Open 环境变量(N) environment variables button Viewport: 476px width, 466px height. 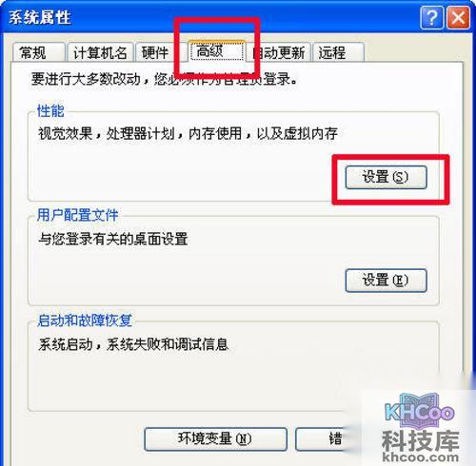click(215, 439)
